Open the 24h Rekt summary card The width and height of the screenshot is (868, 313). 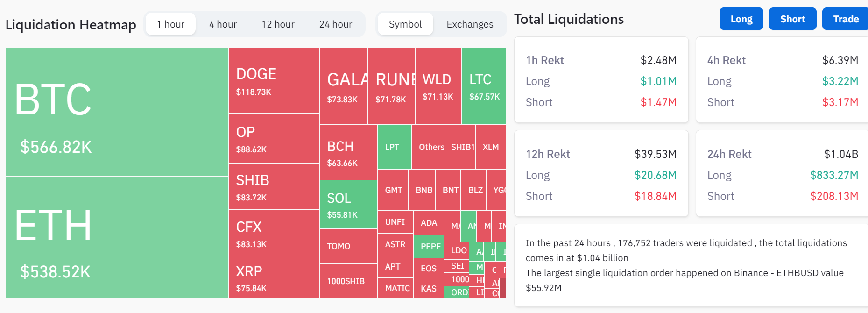point(782,174)
